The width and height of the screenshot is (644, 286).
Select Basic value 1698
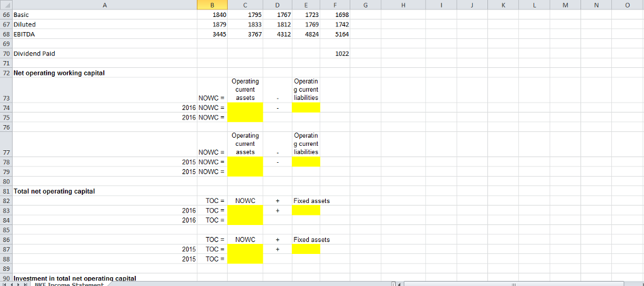335,15
